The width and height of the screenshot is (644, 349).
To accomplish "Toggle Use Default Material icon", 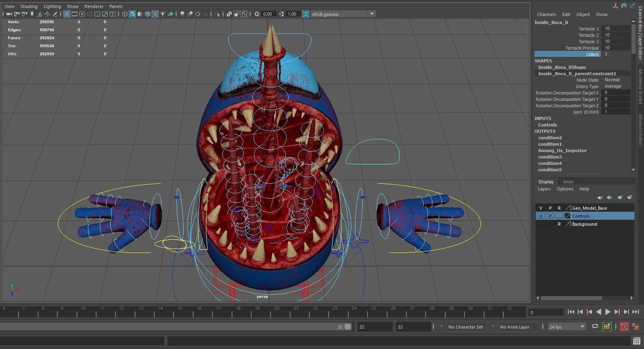I will click(x=140, y=14).
